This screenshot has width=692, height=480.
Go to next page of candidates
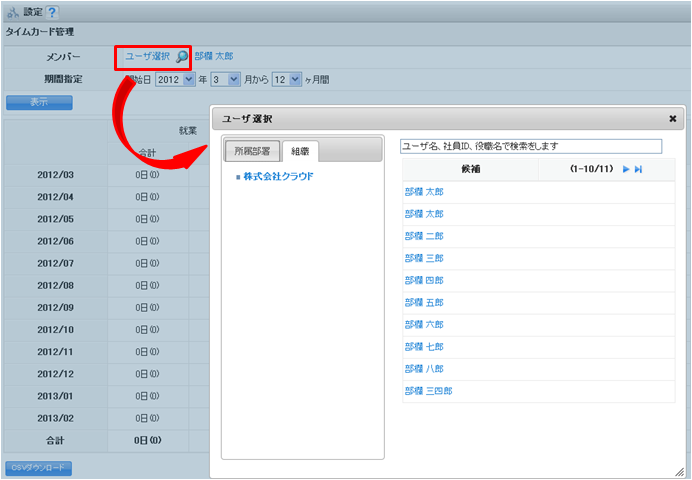click(x=626, y=170)
